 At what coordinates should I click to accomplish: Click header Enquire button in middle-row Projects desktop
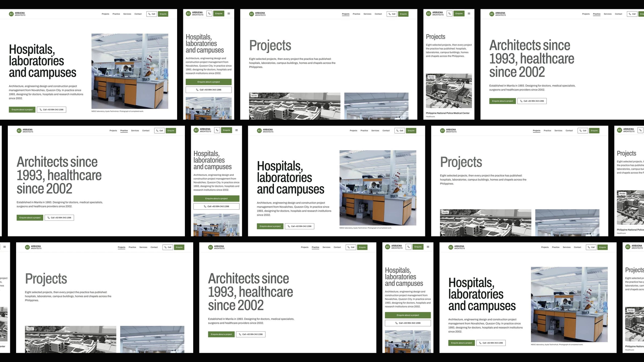point(594,131)
